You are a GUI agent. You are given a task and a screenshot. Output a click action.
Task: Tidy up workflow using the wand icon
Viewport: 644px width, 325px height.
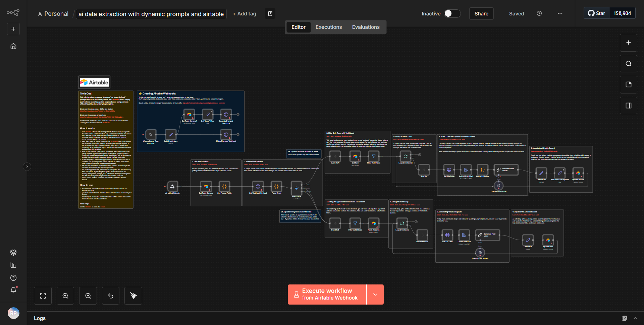tap(133, 296)
